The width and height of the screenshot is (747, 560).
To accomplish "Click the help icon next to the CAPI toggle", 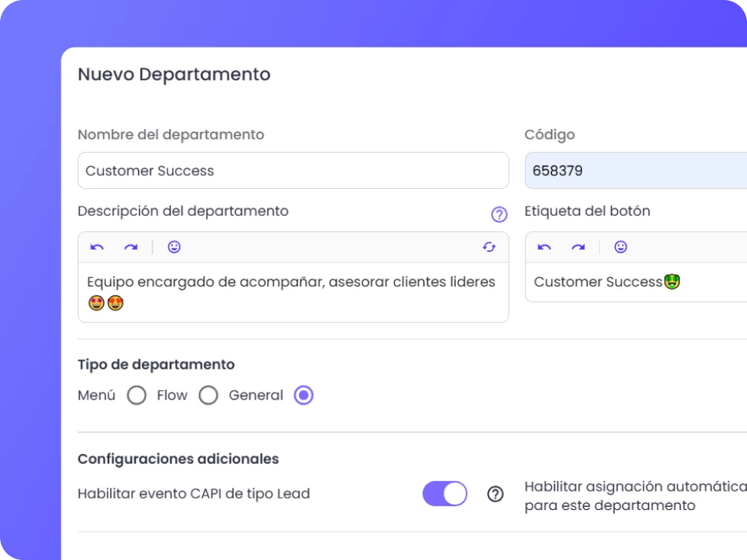I will click(496, 495).
